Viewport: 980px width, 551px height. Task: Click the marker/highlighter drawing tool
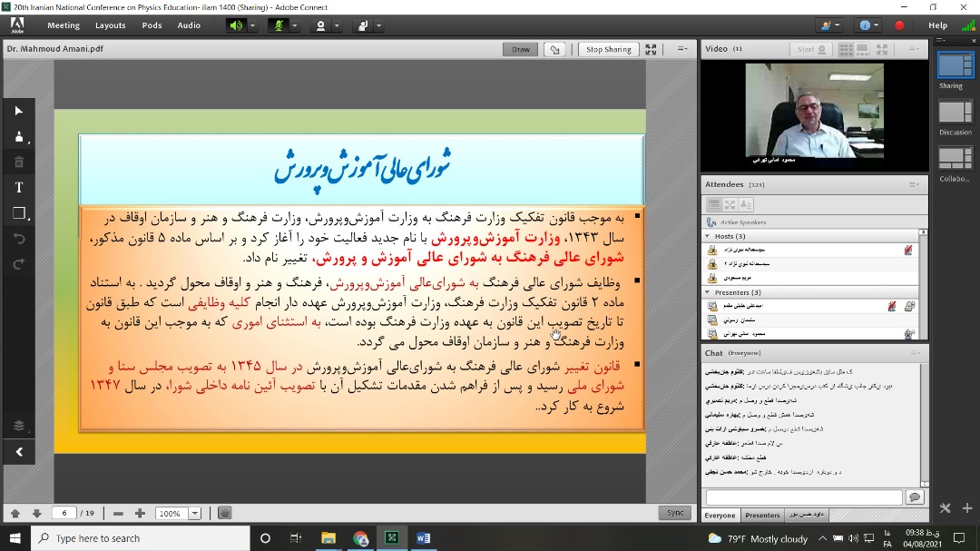coord(19,137)
